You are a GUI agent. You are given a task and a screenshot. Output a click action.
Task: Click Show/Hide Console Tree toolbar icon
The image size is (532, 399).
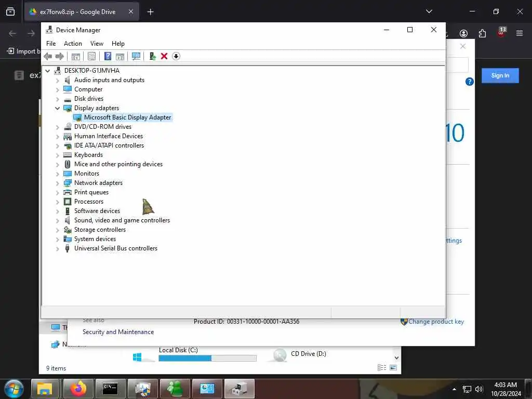click(76, 56)
